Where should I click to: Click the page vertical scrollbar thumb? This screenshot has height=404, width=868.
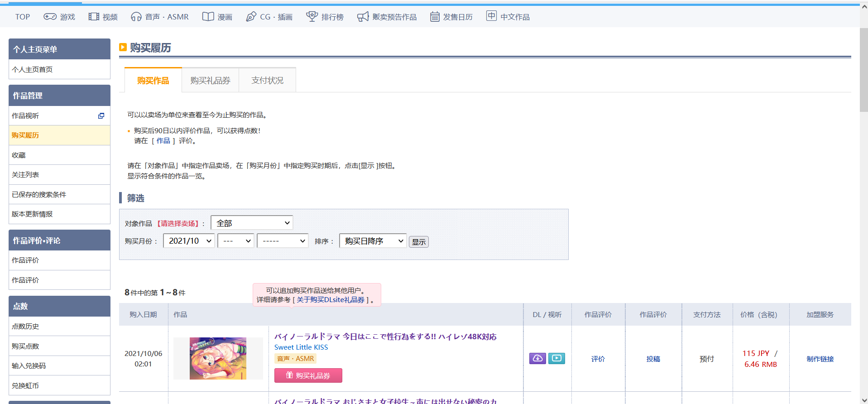tap(863, 68)
